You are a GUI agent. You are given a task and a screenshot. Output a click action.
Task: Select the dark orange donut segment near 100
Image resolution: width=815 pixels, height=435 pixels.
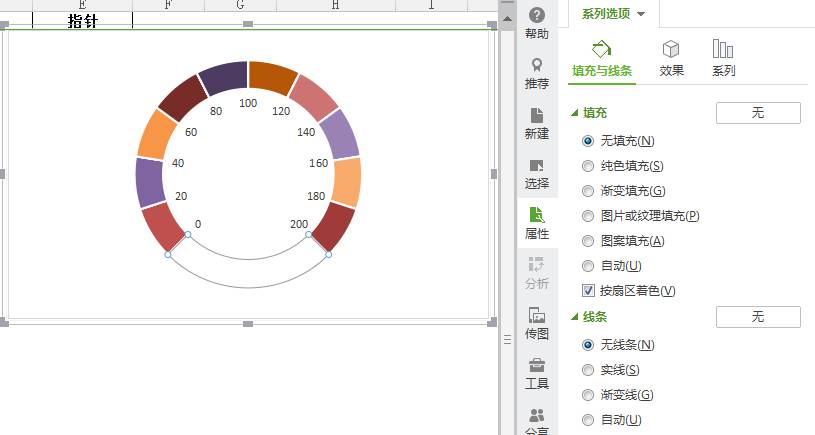pyautogui.click(x=272, y=77)
